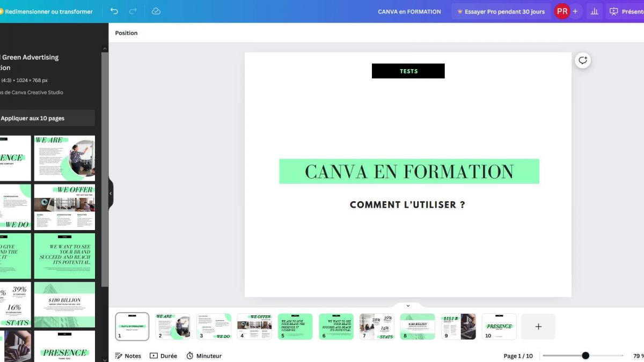Image resolution: width=644 pixels, height=362 pixels.
Task: Choose WE WANT TO SEE template in panel
Action: (x=64, y=256)
